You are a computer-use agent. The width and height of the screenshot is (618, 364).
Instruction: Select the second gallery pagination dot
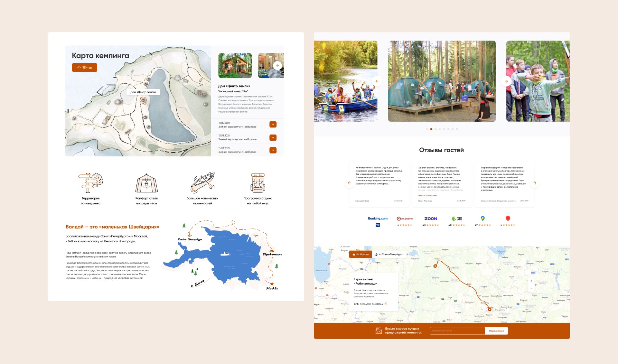[x=431, y=129]
